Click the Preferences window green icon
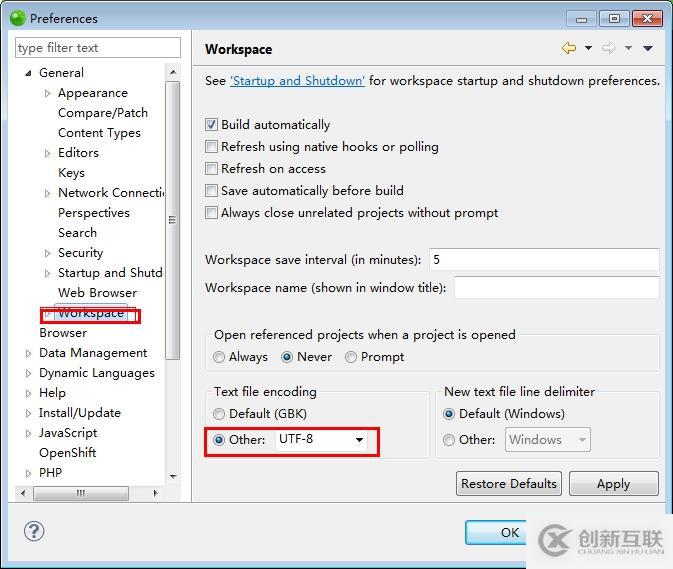The height and width of the screenshot is (569, 673). coord(18,18)
